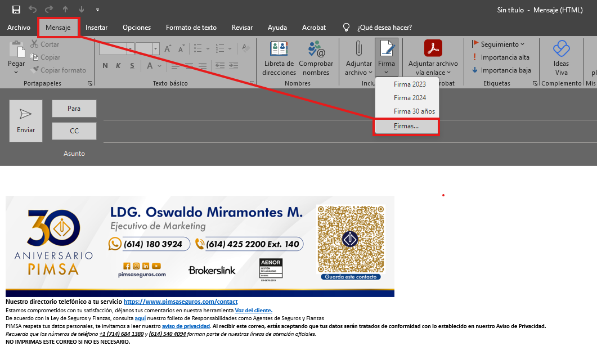The width and height of the screenshot is (597, 364).
Task: Apply font color A button
Action: click(x=150, y=65)
